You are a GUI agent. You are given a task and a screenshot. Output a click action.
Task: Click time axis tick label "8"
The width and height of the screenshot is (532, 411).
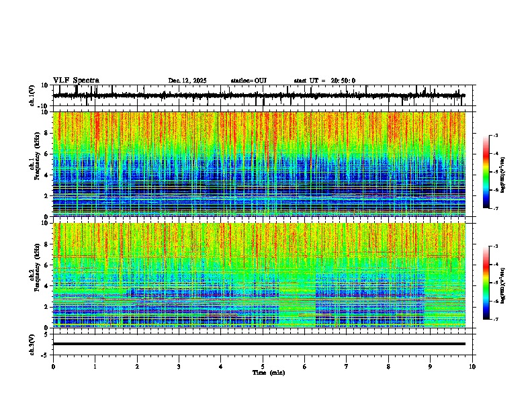388,367
